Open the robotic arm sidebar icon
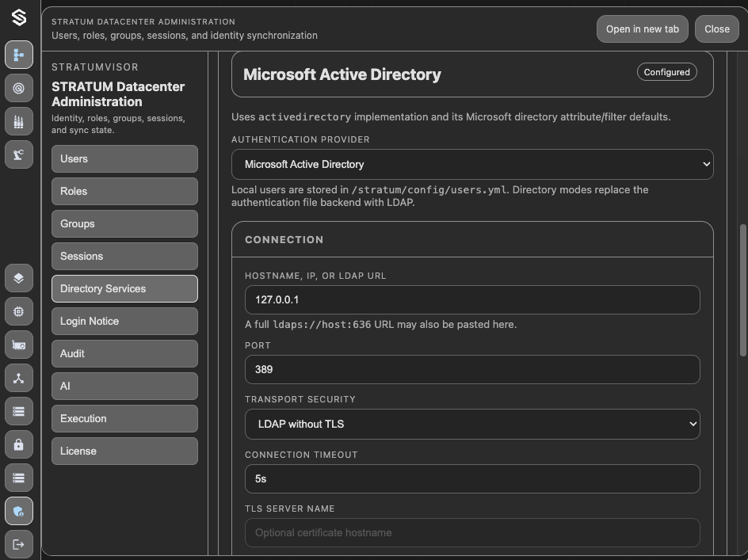 19,154
